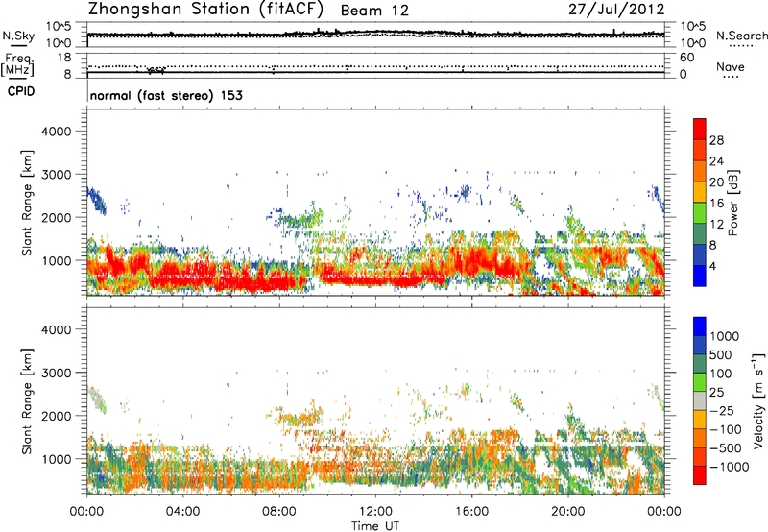Click the red bottom segment of Velocity colorbar
The height and width of the screenshot is (532, 768).
click(700, 475)
